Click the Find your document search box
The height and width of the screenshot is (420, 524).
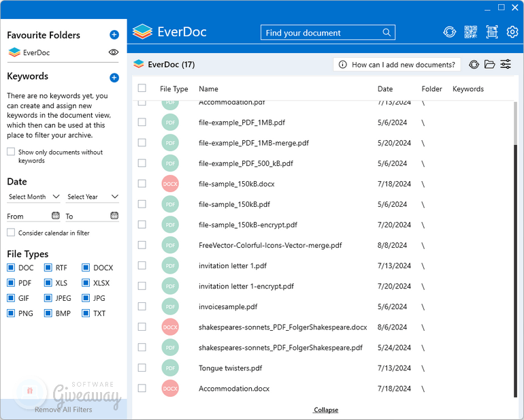coord(328,33)
